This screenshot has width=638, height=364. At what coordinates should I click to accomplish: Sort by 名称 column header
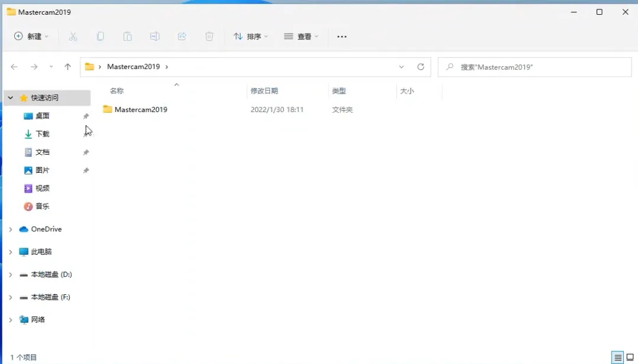coord(116,91)
